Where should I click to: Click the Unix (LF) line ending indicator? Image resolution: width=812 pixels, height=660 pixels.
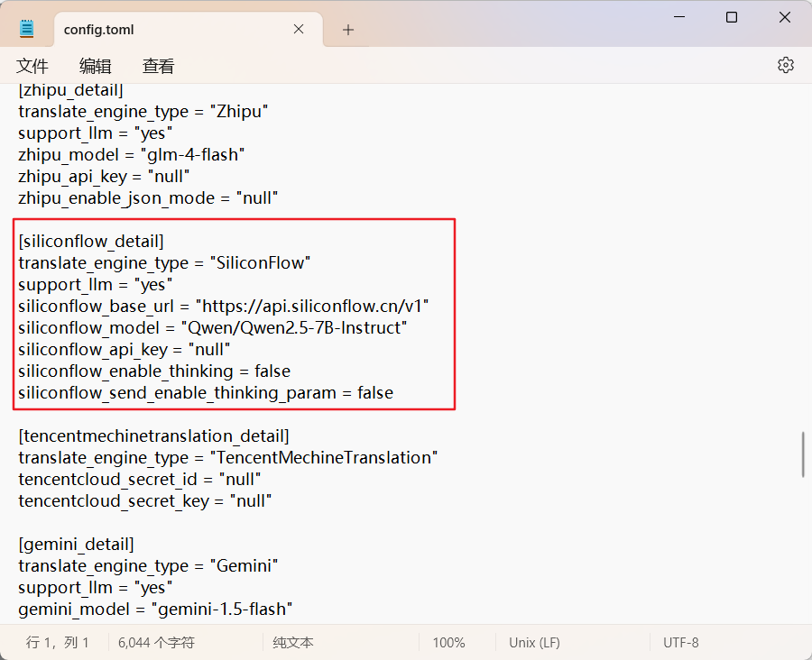coord(534,642)
